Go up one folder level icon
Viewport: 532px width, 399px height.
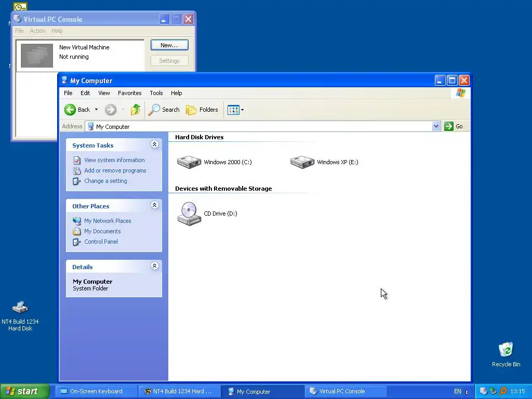coord(136,110)
